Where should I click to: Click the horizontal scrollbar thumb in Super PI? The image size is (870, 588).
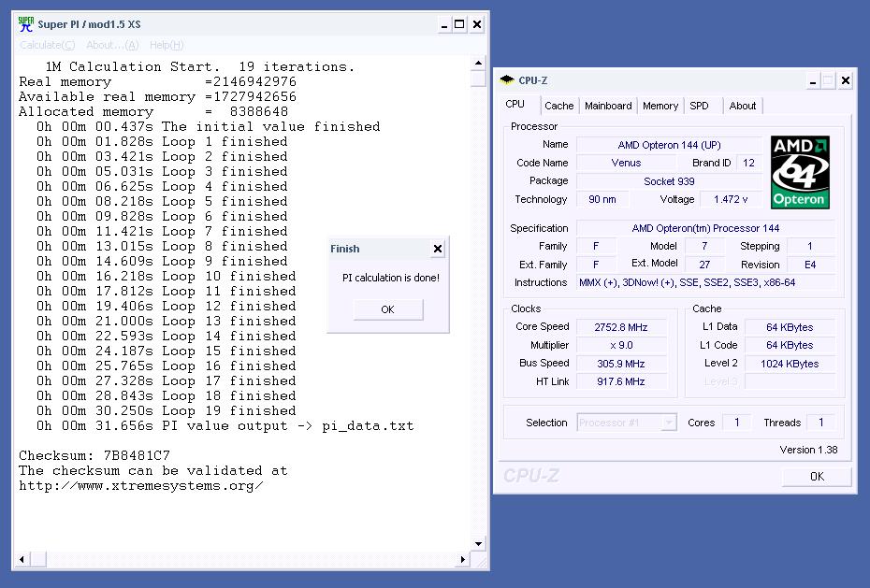(37, 559)
